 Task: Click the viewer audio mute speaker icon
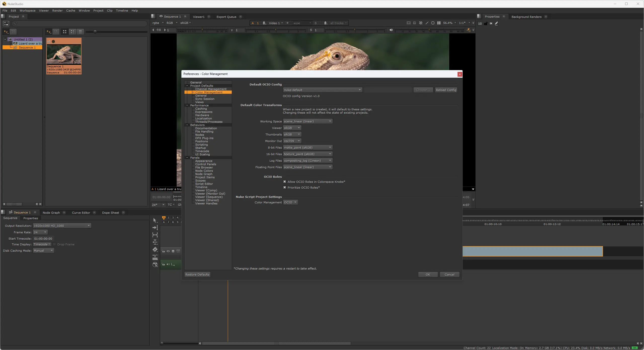(391, 30)
